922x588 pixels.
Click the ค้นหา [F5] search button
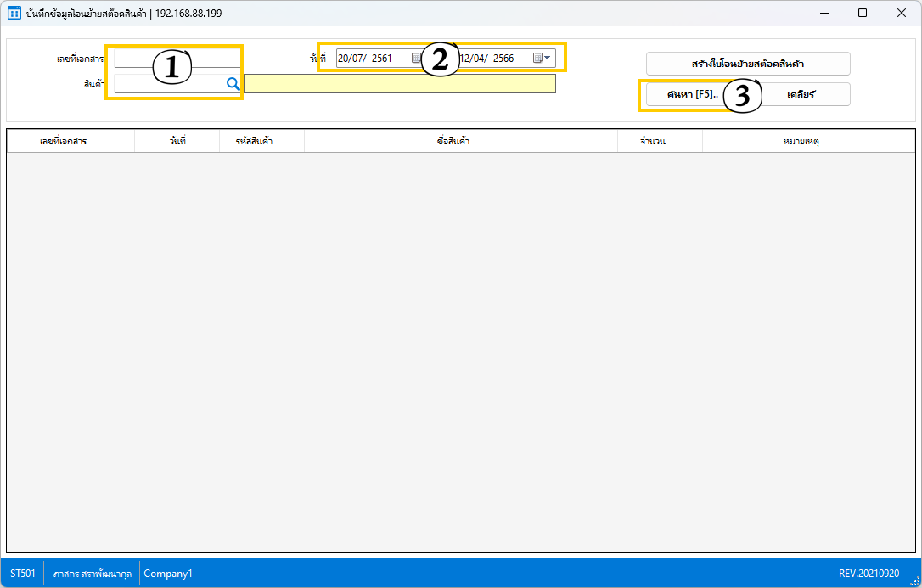[683, 94]
